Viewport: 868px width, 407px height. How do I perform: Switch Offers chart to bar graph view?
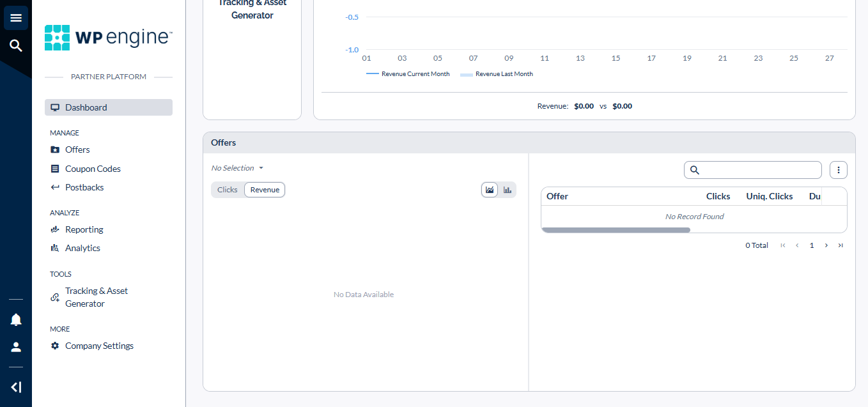click(507, 190)
